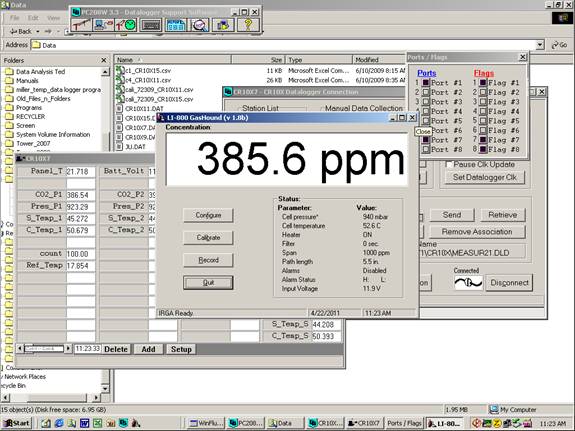This screenshot has width=575, height=431.
Task: Launch Excel from quick launch
Action: point(97,423)
